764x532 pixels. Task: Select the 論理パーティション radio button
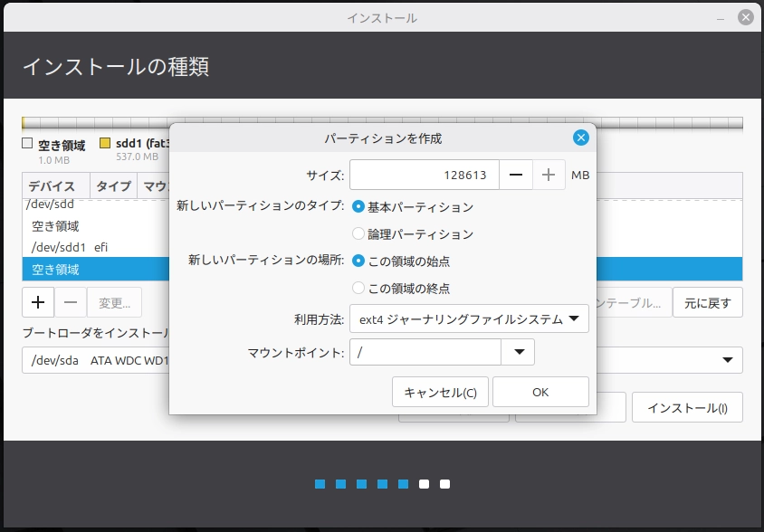(x=358, y=233)
